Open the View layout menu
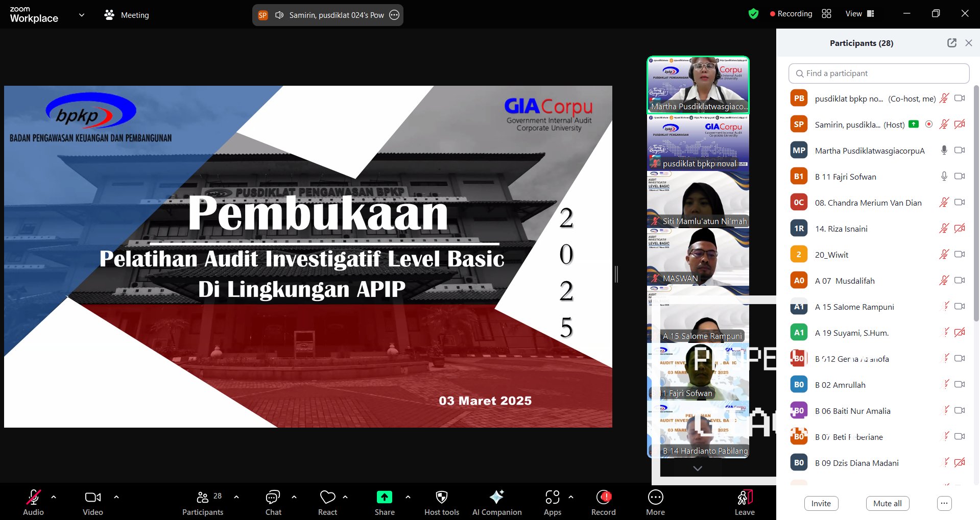The image size is (980, 520). click(859, 14)
